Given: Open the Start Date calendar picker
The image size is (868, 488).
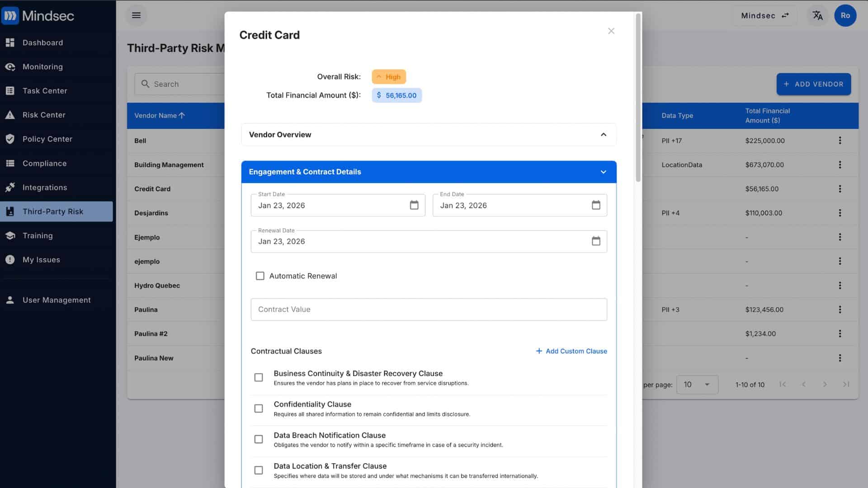Looking at the screenshot, I should (414, 205).
